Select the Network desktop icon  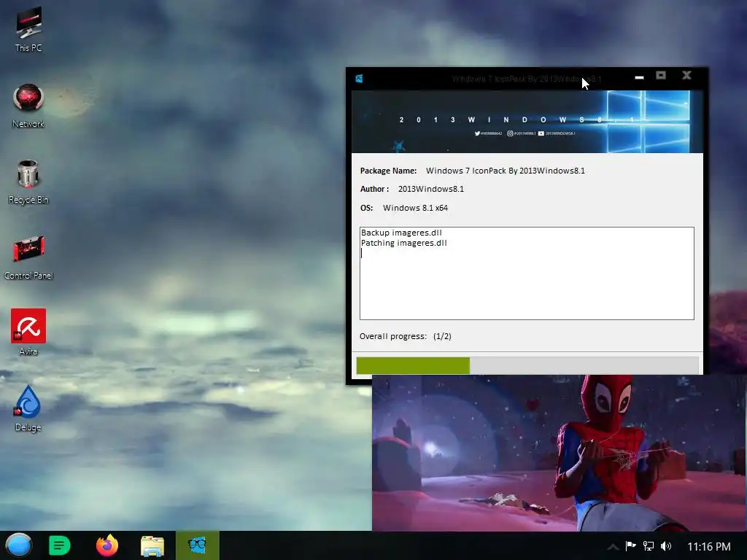(28, 106)
